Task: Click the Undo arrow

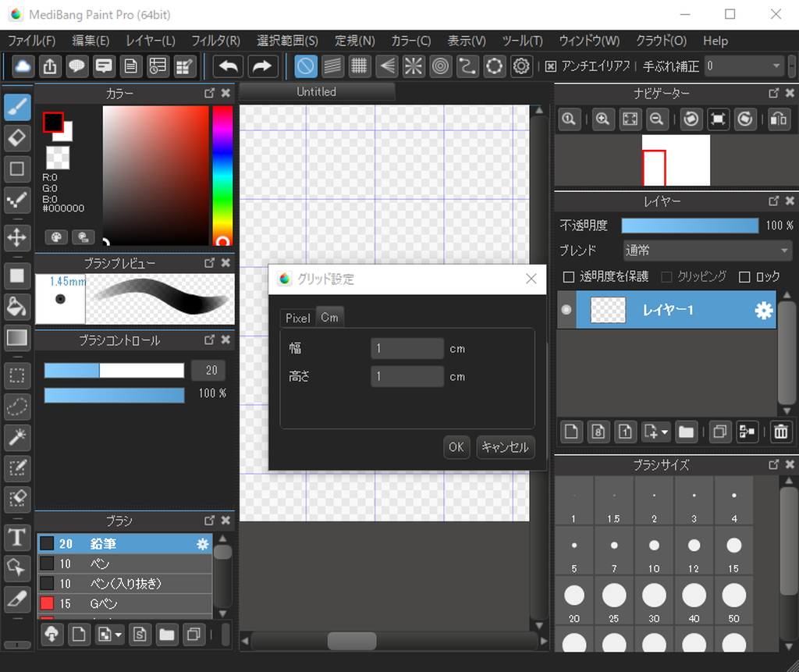Action: 228,66
